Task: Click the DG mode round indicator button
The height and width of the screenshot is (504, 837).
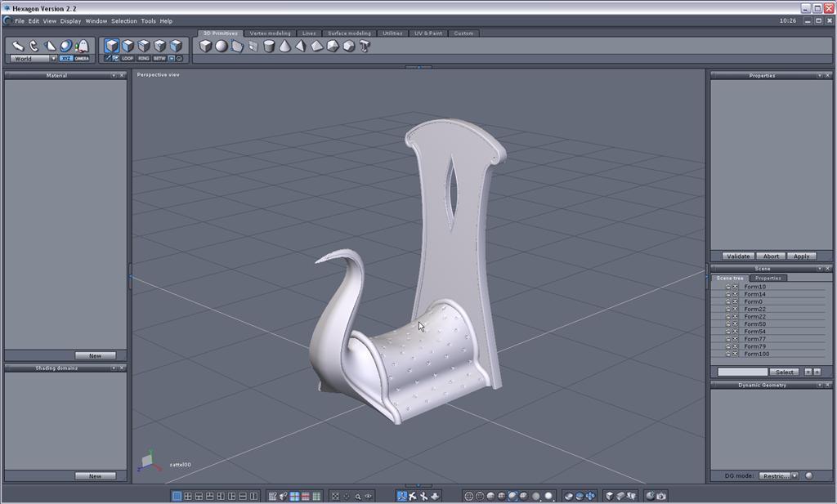Action: tap(809, 475)
